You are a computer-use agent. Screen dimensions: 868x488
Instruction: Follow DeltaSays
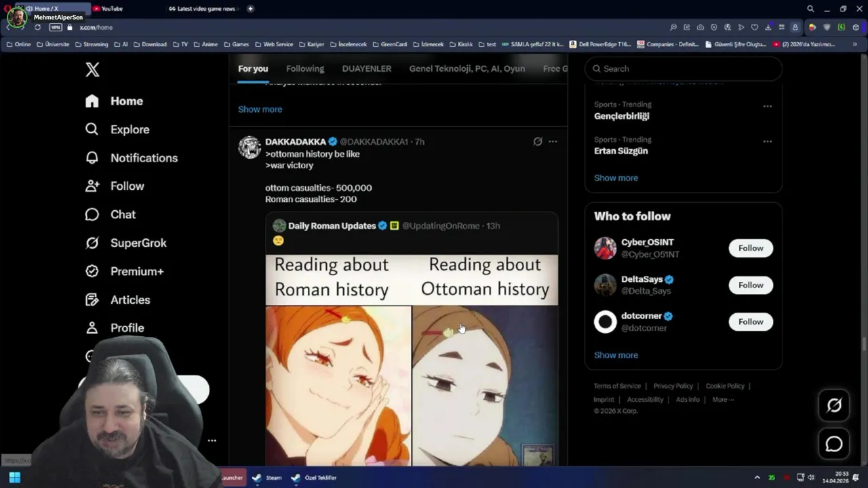[x=751, y=285]
